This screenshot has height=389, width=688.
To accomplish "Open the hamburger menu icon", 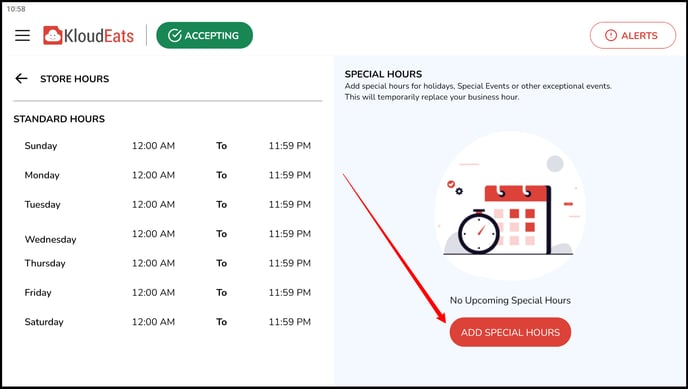I will click(22, 35).
